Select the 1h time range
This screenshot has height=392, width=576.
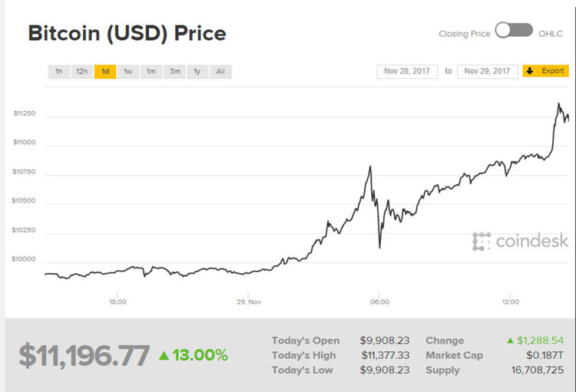(x=58, y=71)
